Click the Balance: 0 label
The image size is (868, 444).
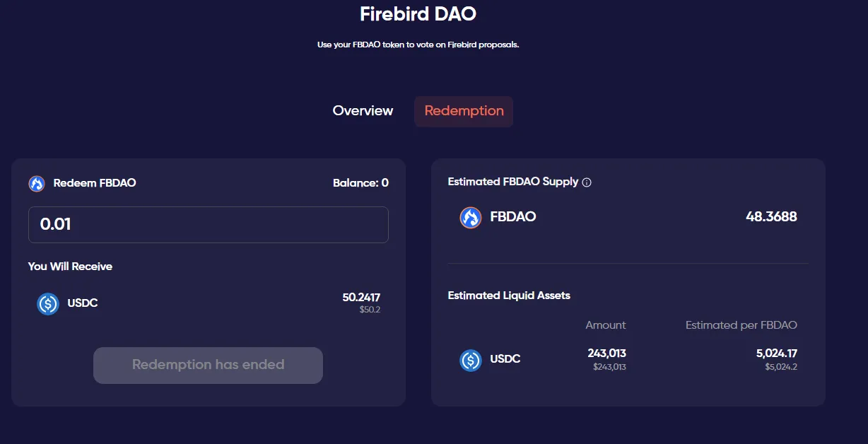(360, 183)
